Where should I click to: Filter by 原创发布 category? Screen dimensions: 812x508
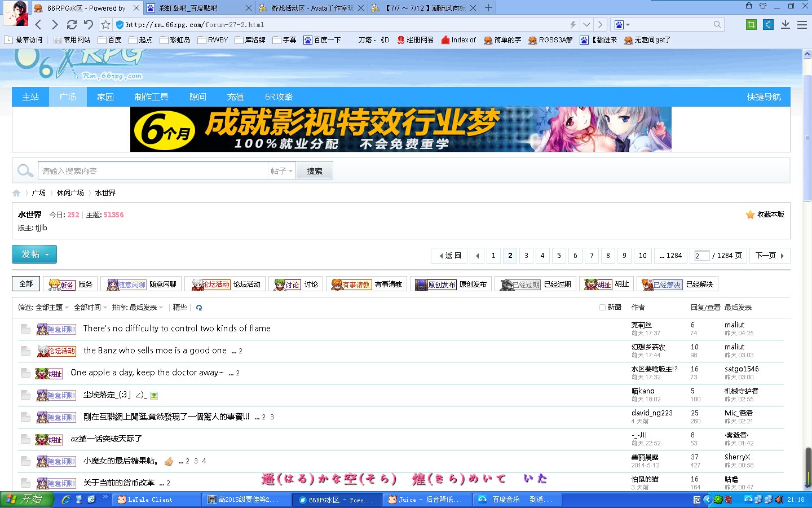tap(451, 284)
